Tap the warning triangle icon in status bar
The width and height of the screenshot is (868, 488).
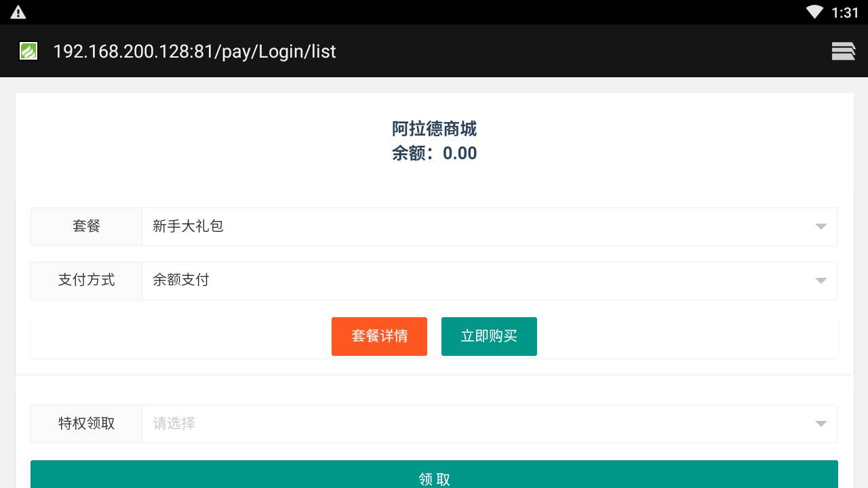coord(18,12)
